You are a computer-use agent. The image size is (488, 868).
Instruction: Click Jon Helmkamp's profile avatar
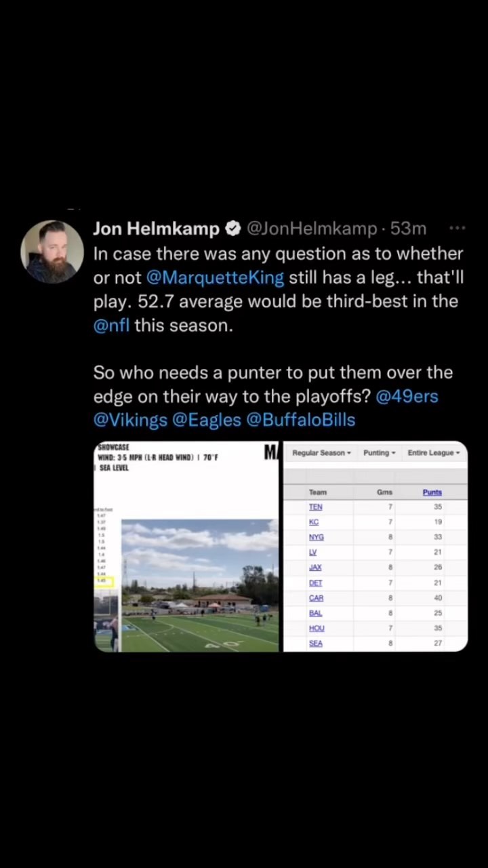52,251
